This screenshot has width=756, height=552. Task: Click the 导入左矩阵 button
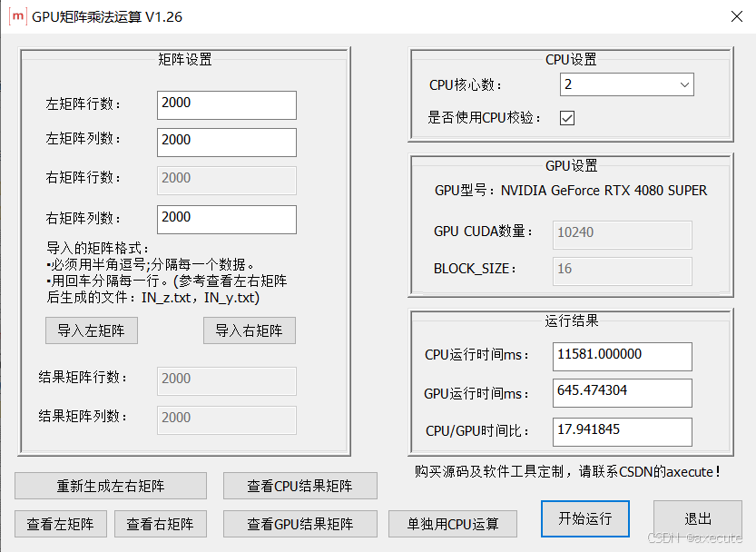click(x=91, y=330)
